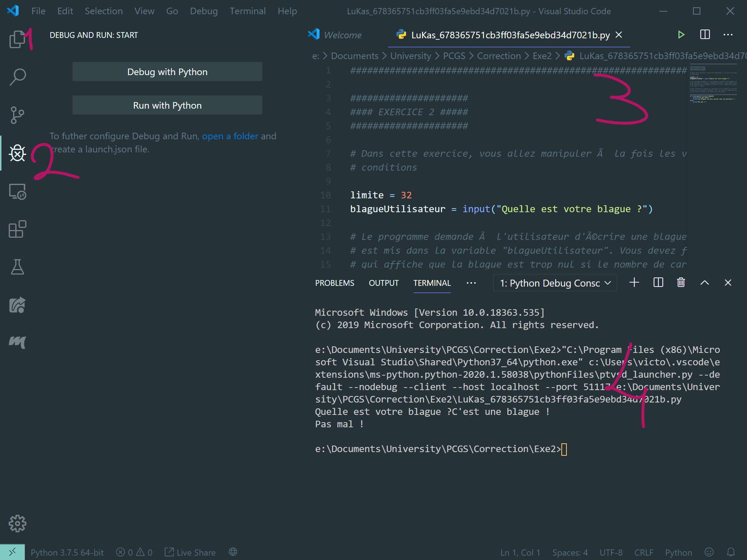Click the open a folder link
The width and height of the screenshot is (747, 560).
[230, 136]
